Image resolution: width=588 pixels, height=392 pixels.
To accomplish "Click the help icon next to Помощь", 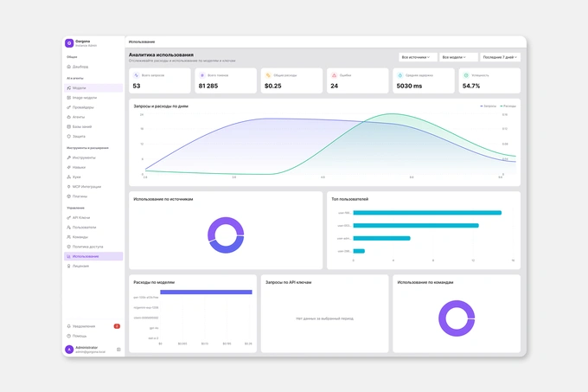I will tap(68, 336).
